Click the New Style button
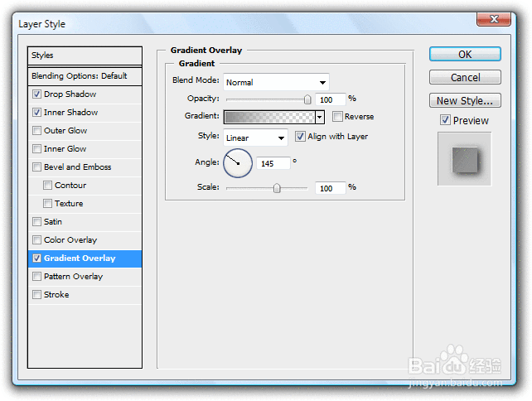This screenshot has width=532, height=401. click(x=465, y=100)
